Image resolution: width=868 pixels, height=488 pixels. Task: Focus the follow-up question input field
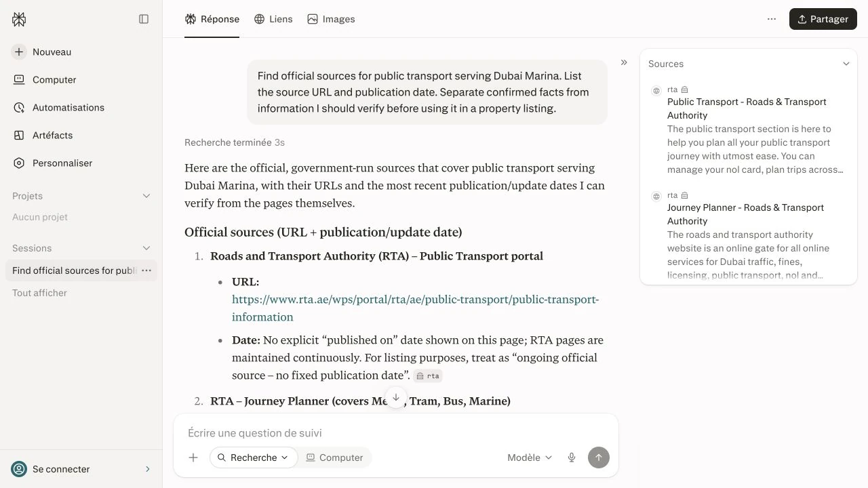tap(396, 433)
